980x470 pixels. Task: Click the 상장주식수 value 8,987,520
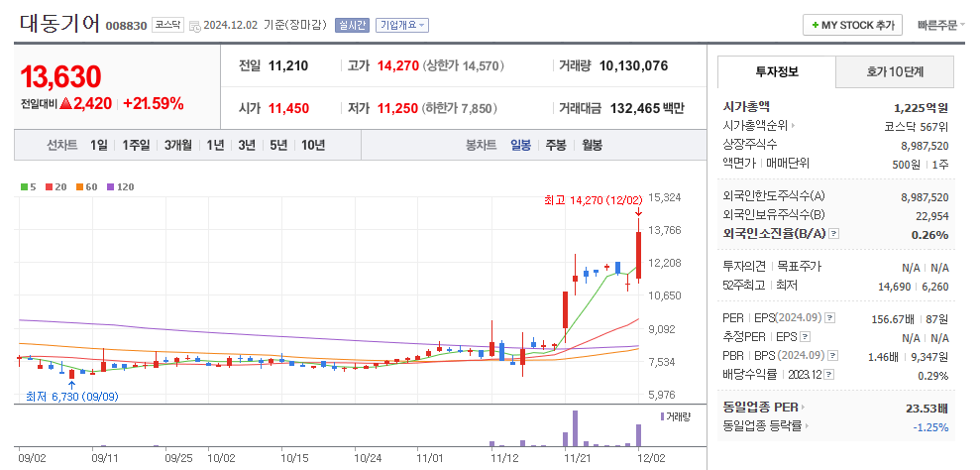(x=925, y=146)
